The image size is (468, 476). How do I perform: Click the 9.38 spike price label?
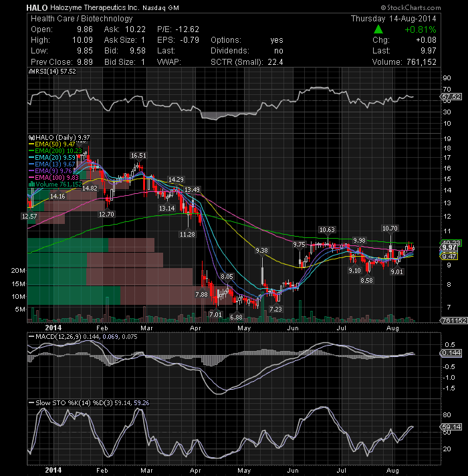261,251
